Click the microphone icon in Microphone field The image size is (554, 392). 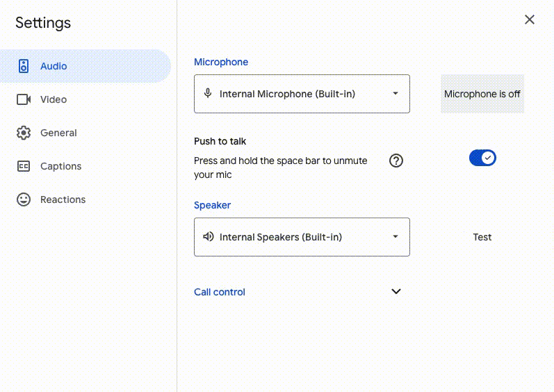tap(207, 94)
